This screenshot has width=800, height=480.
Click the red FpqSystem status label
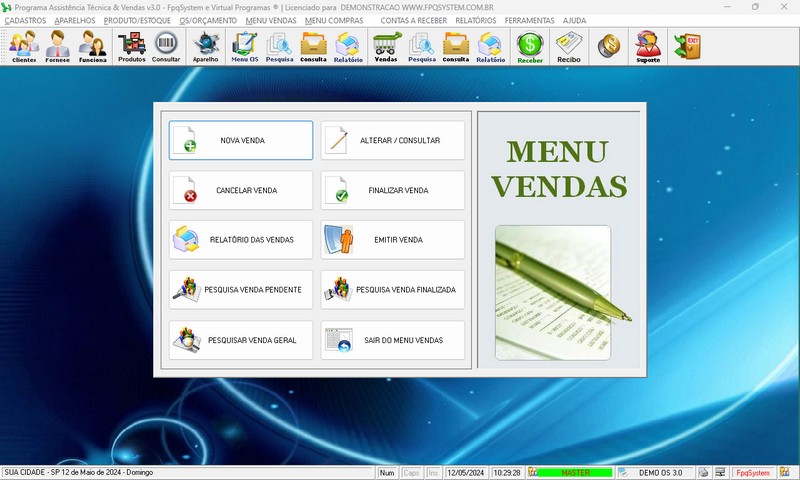coord(753,472)
